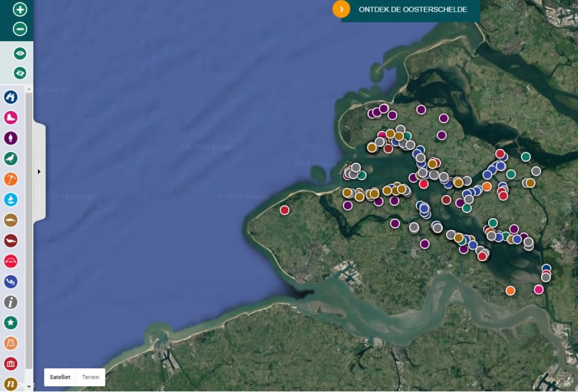Select the green bird category icon
This screenshot has width=578, height=392.
11,158
